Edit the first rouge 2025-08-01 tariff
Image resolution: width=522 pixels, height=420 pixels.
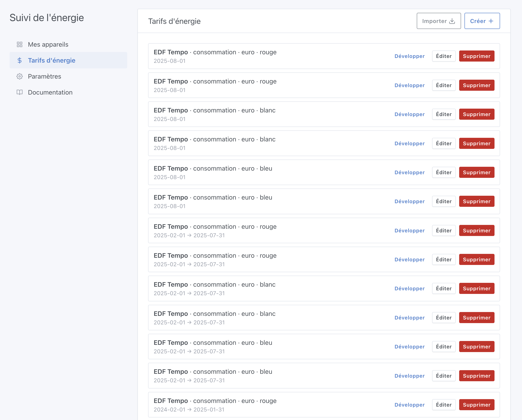pos(444,56)
